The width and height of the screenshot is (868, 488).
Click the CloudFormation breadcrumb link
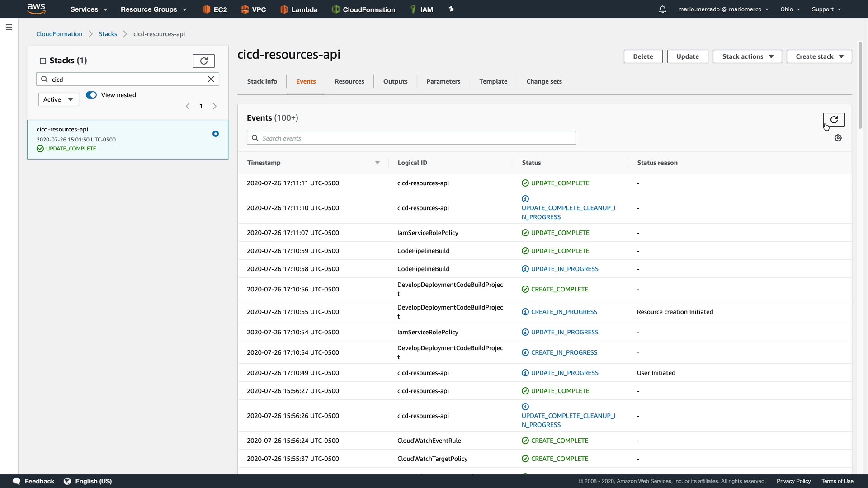(x=59, y=34)
